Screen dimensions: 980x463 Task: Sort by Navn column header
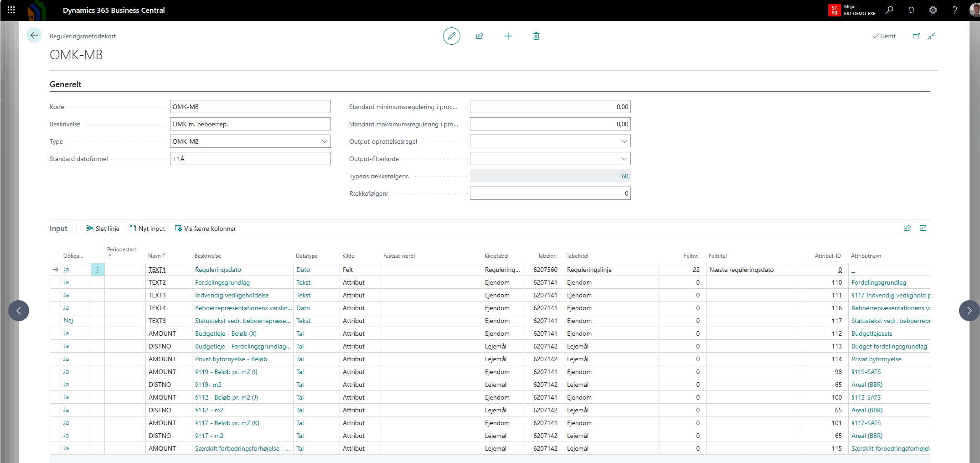(157, 256)
